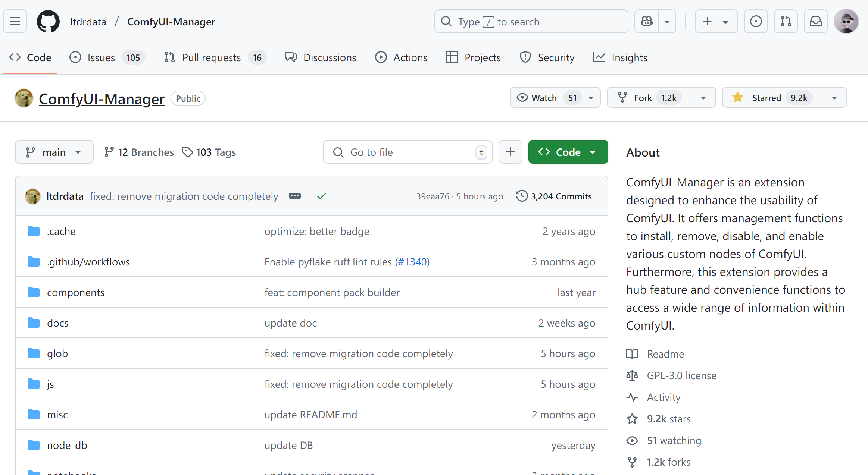The image size is (868, 475).
Task: Switch to the Actions tab
Action: pos(401,57)
